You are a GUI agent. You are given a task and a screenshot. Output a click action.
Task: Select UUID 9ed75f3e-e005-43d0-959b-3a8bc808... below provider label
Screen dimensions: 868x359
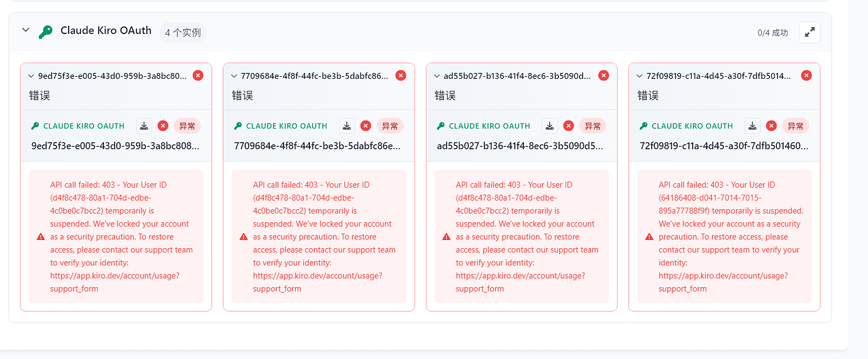(116, 146)
